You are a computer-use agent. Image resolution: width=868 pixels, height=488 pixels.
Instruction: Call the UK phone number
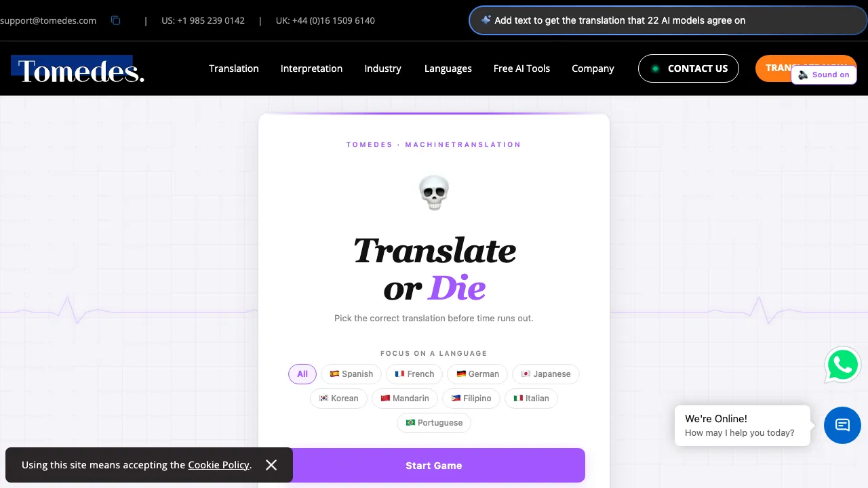tap(325, 20)
